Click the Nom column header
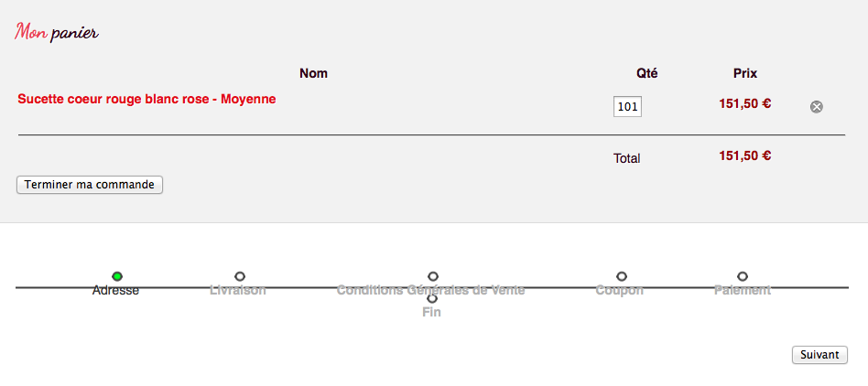This screenshot has width=868, height=386. click(x=313, y=73)
